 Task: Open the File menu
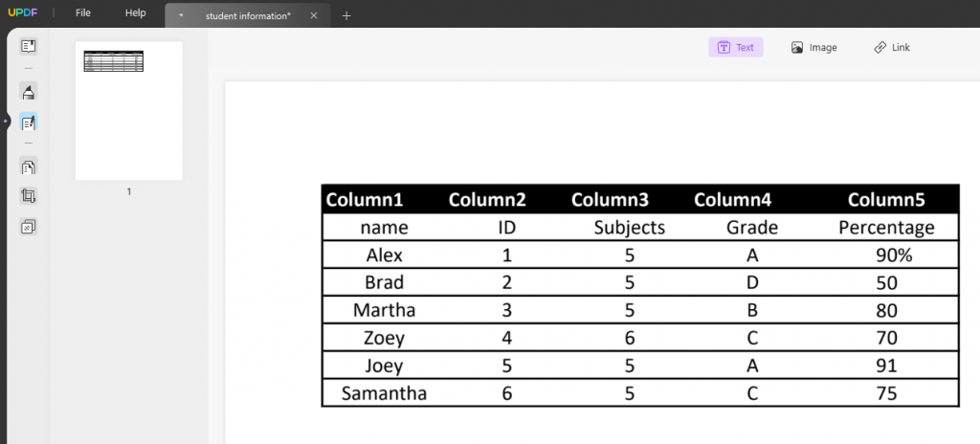(83, 12)
